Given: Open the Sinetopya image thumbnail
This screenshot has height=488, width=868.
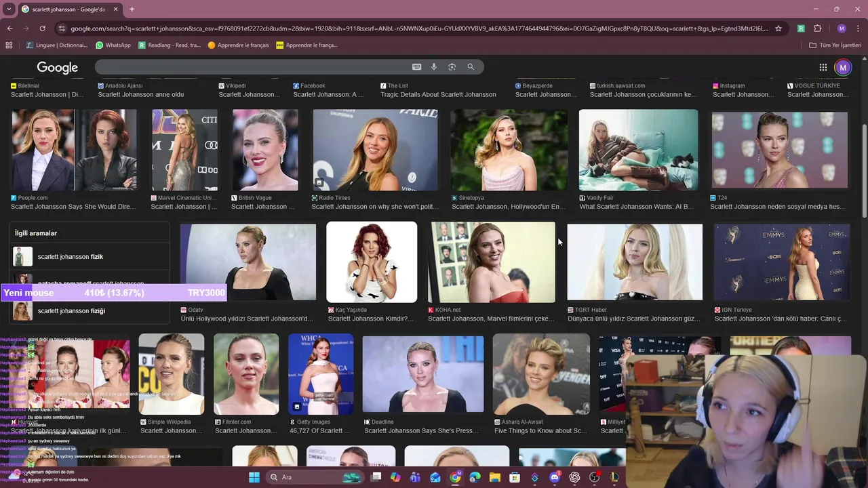Looking at the screenshot, I should coord(509,150).
